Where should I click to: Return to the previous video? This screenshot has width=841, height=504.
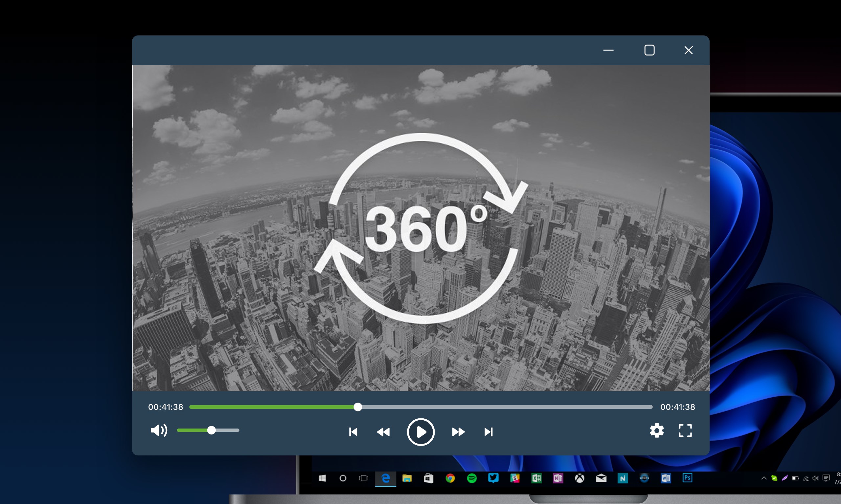coord(353,432)
